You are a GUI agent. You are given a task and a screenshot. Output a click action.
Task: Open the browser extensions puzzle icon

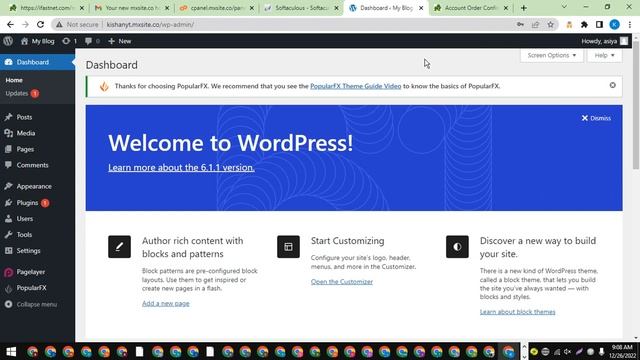(584, 24)
